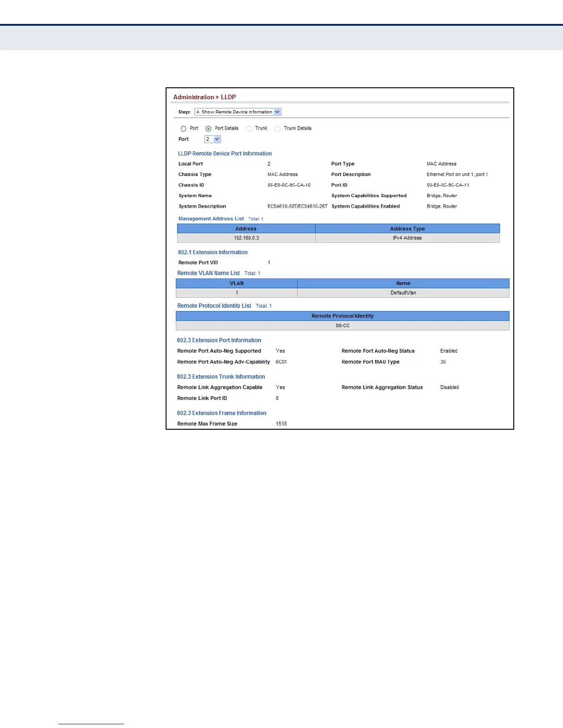Select the Trunk Details radio button
Viewport: 563px width, 728px height.
(277, 129)
